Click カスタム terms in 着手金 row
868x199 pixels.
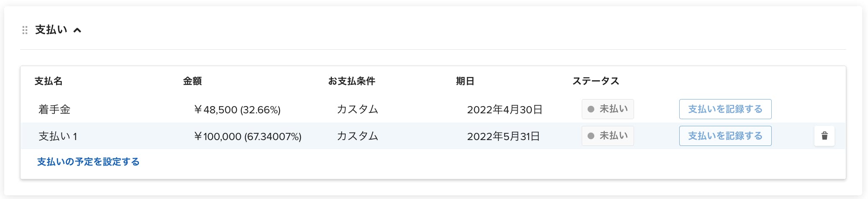pyautogui.click(x=357, y=110)
